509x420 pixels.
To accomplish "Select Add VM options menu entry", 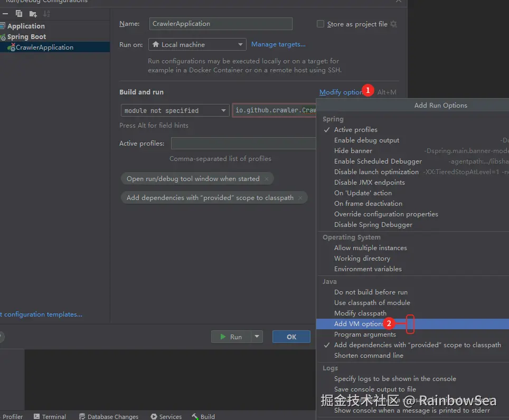I will click(359, 324).
